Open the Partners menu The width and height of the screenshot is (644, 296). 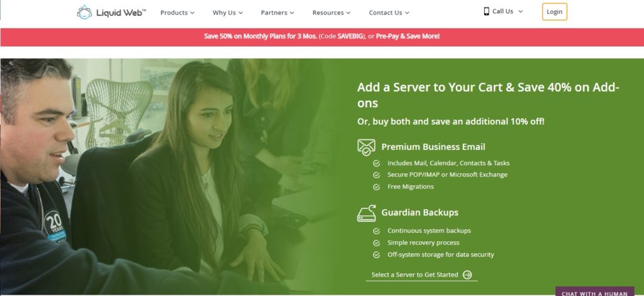tap(277, 13)
